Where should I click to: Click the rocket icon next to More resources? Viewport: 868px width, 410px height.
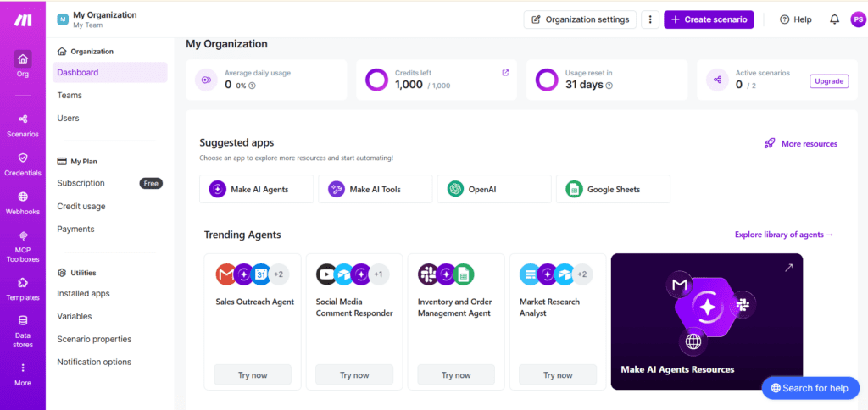770,144
